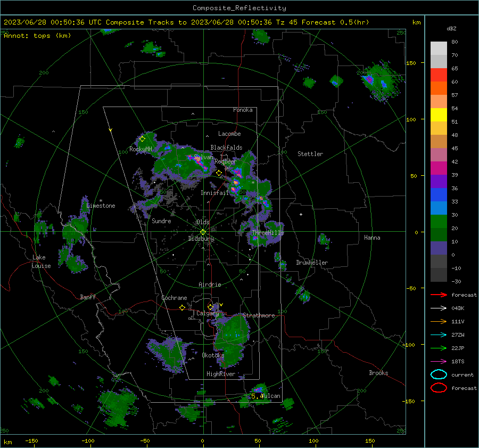Screen dimensions: 479x448
Task: Click yellow diamond marker below RedDeer label
Action: pyautogui.click(x=219, y=173)
